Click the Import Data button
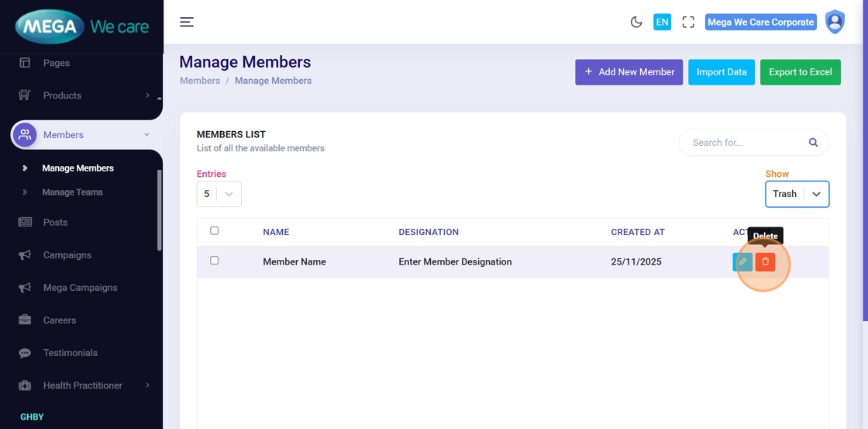868x429 pixels. click(x=721, y=72)
